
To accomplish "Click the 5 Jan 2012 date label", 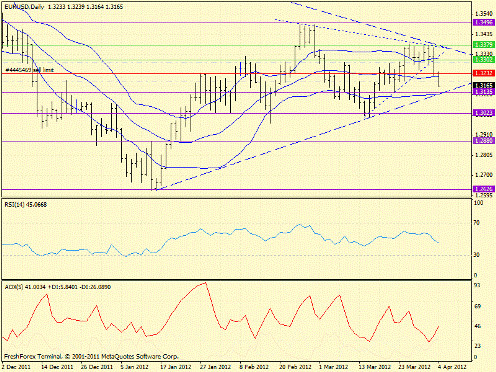I will click(134, 367).
